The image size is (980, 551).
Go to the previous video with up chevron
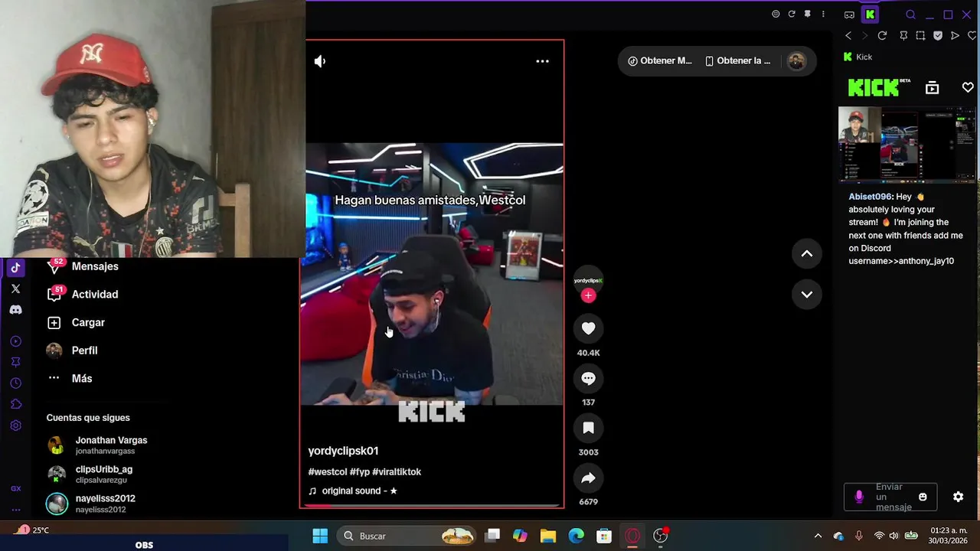tap(806, 254)
